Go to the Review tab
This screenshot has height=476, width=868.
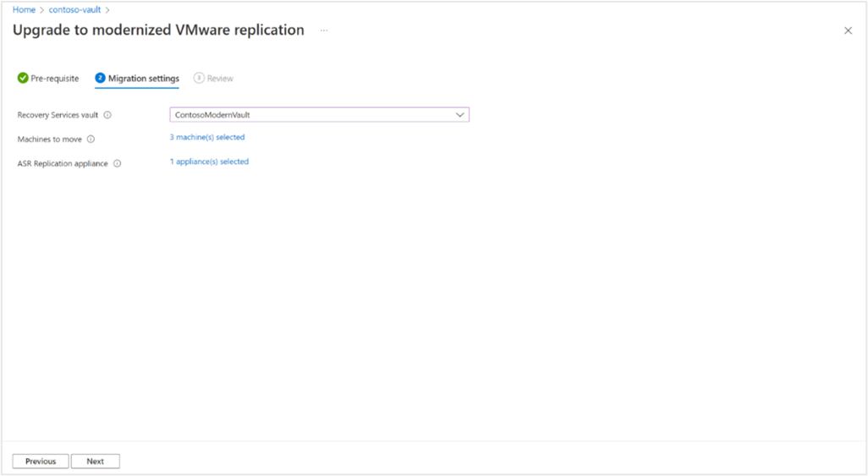[x=214, y=79]
